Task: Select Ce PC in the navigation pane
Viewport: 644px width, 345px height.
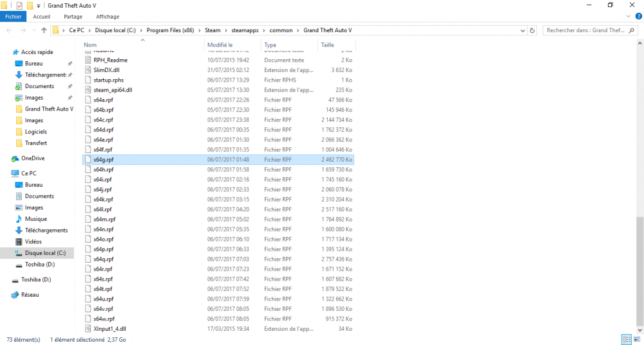Action: click(28, 173)
